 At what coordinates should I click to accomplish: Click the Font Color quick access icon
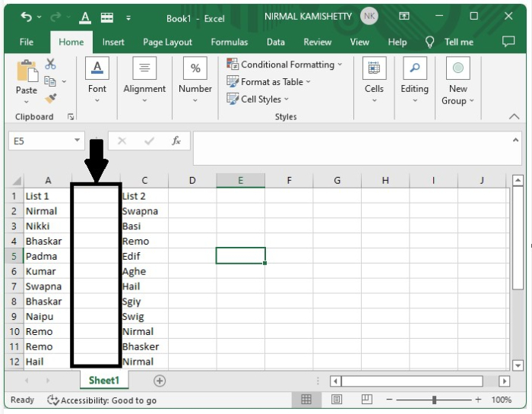[85, 17]
